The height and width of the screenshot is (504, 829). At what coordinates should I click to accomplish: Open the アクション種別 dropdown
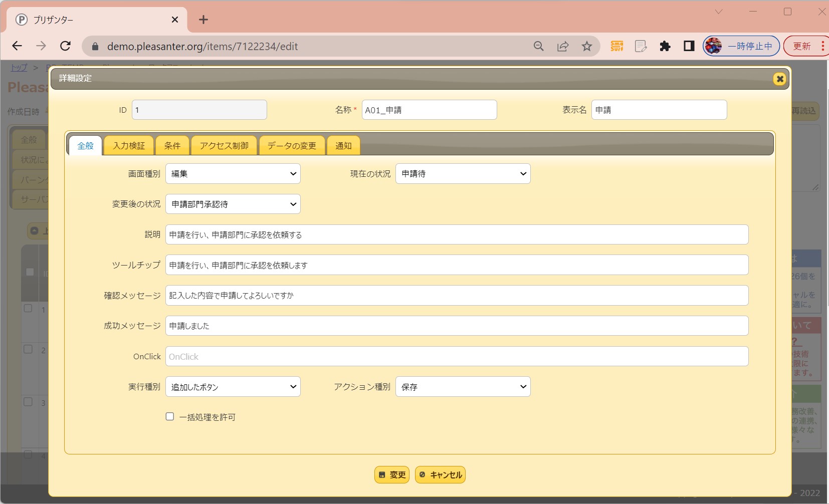(463, 387)
